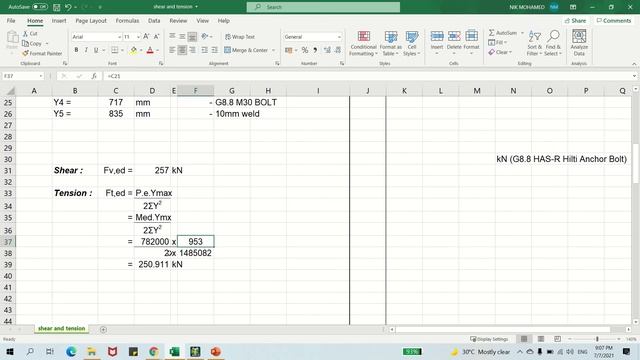Switch to the Review tab
The image size is (640, 360).
(178, 20)
